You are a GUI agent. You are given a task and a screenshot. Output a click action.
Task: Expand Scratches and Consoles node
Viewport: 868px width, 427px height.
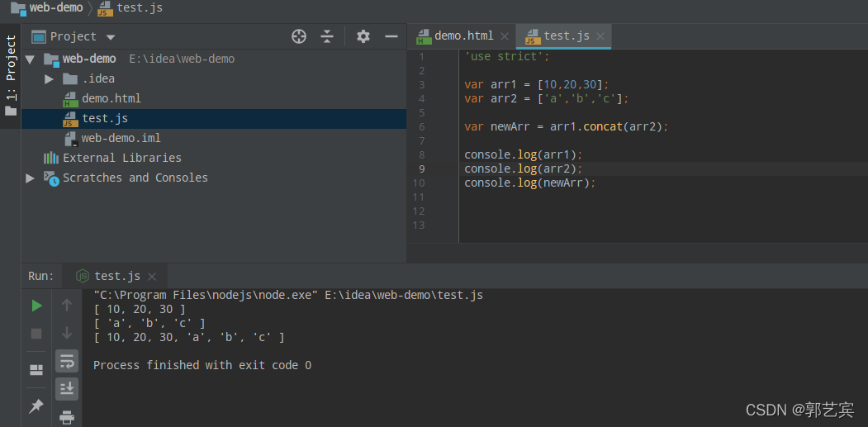[x=30, y=178]
